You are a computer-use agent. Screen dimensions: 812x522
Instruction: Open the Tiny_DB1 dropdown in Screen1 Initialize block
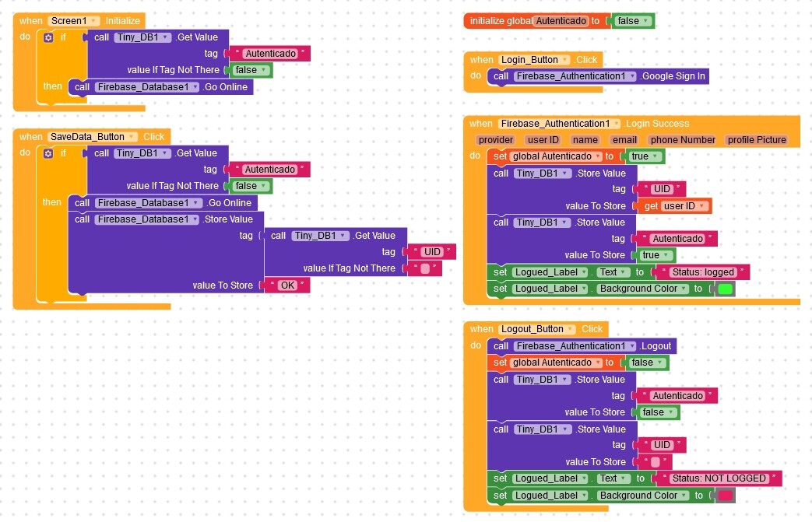[142, 37]
